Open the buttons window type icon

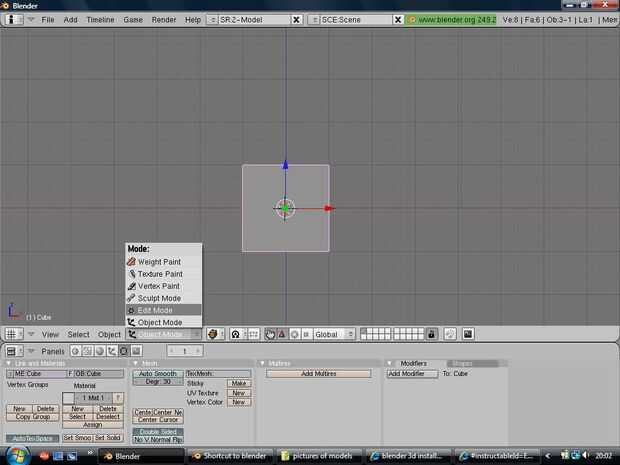14,351
